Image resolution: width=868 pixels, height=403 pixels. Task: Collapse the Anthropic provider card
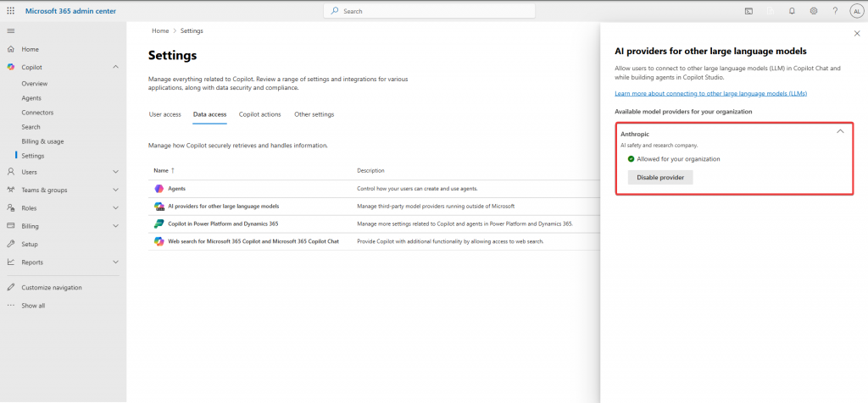click(840, 131)
